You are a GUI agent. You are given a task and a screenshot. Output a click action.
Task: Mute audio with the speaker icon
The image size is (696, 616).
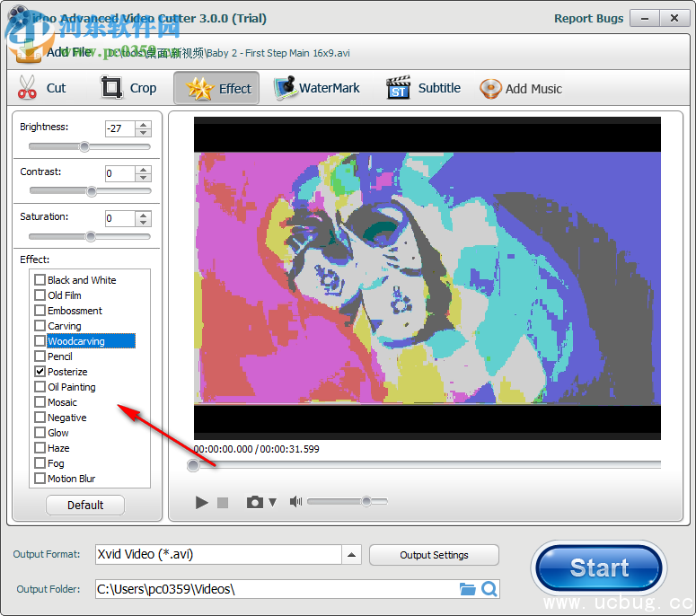[x=295, y=502]
